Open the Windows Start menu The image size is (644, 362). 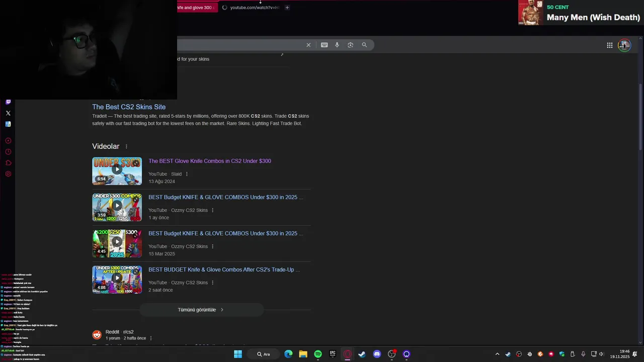coord(237,354)
